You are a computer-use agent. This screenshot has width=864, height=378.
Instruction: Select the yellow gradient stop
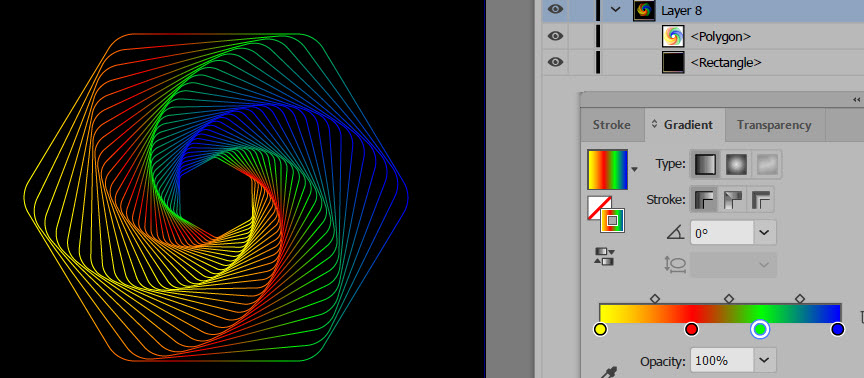[x=601, y=330]
